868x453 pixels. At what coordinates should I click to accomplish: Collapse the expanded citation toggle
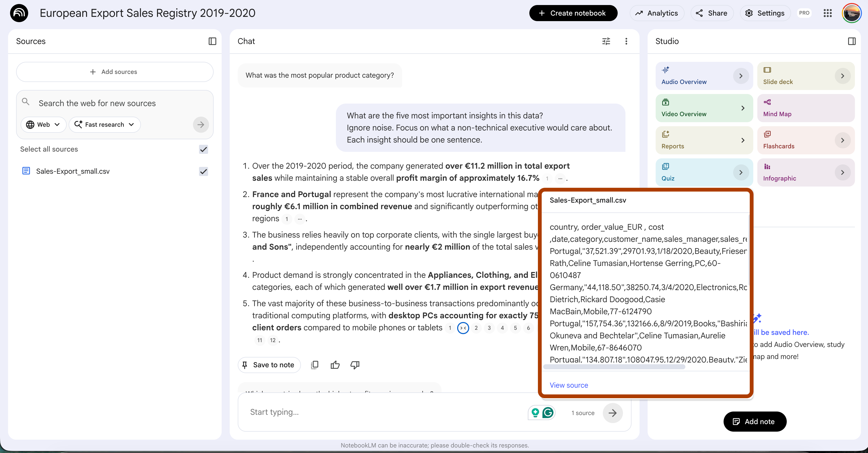(x=463, y=328)
